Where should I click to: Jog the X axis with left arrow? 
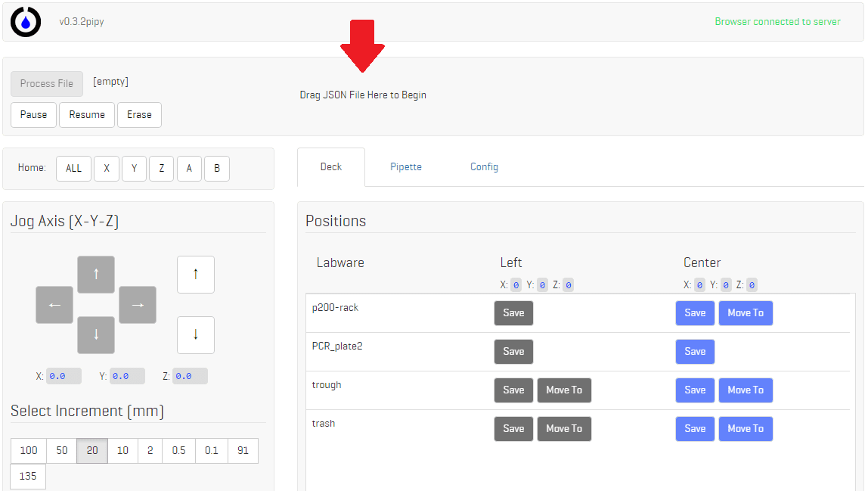pos(54,304)
